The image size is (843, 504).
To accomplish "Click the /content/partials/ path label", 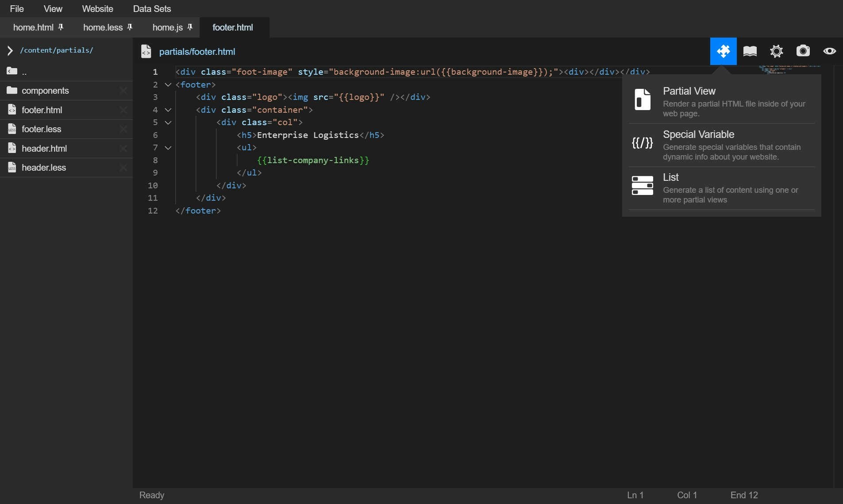I will (x=57, y=50).
